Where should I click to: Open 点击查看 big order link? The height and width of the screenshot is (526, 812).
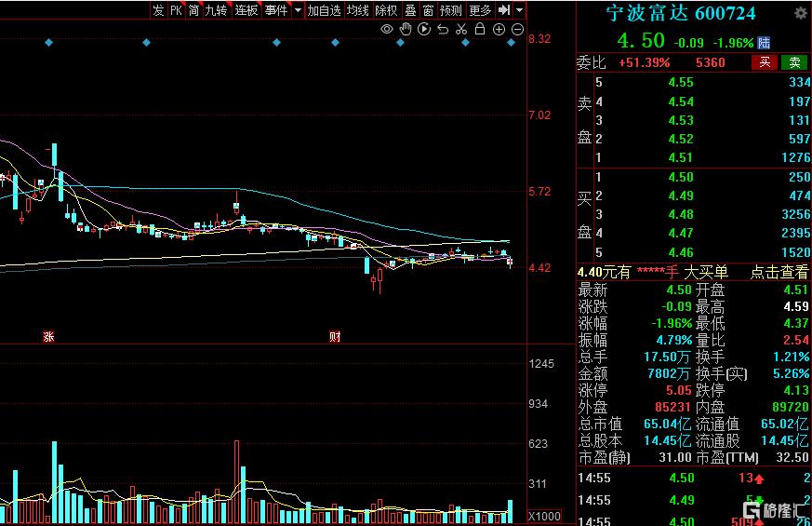pyautogui.click(x=779, y=272)
